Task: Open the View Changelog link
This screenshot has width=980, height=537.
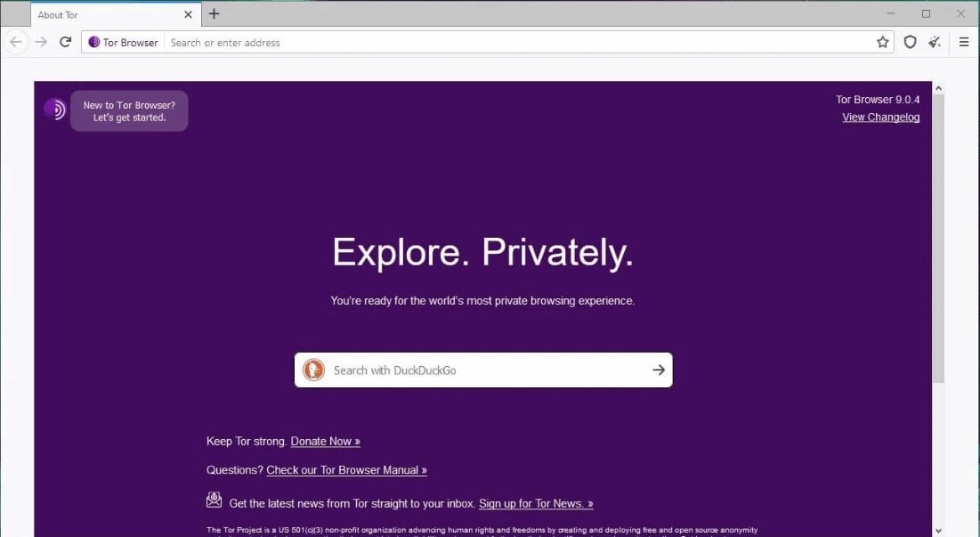Action: pyautogui.click(x=880, y=117)
